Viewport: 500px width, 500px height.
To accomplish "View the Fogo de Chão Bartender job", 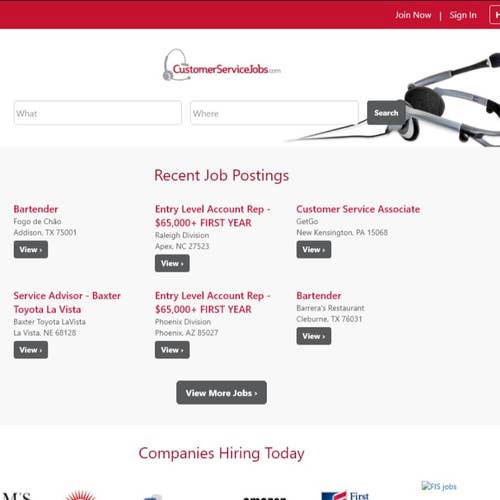I will coord(31,249).
